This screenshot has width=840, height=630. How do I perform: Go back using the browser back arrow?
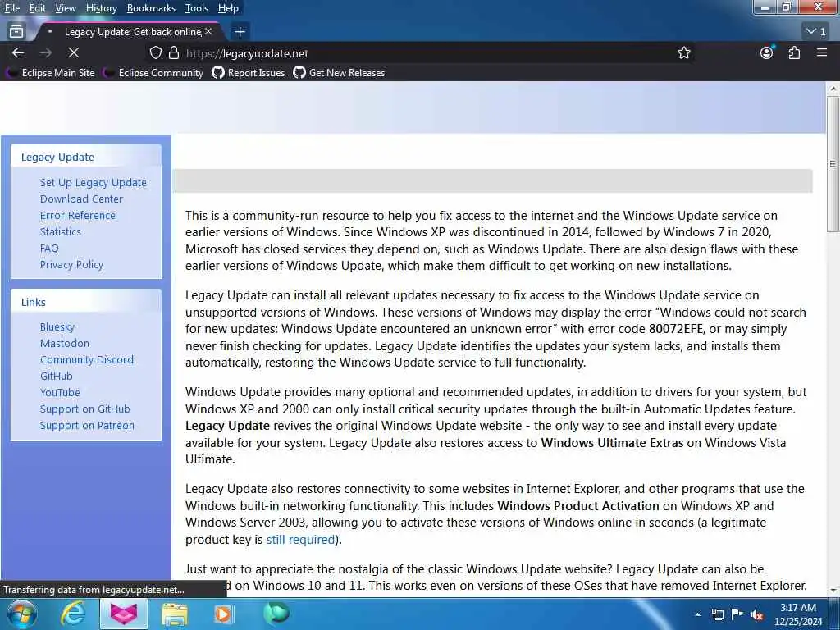tap(18, 53)
